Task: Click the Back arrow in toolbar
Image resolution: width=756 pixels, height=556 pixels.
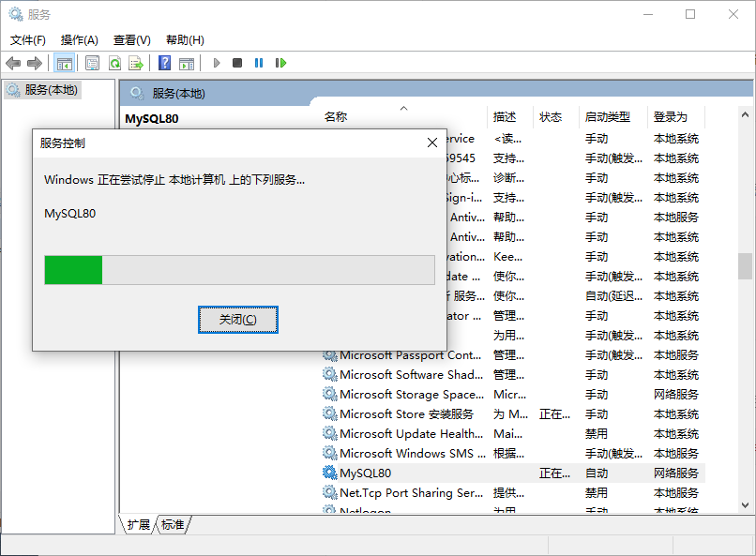Action: [13, 63]
